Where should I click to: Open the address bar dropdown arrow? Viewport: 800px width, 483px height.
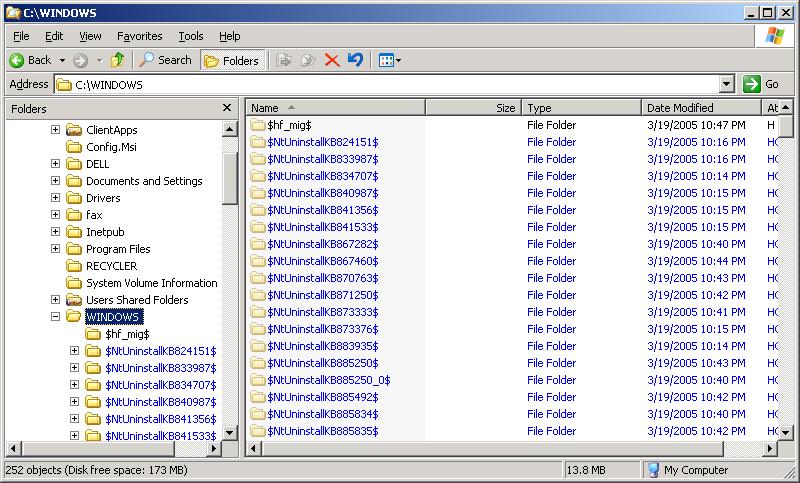(727, 84)
